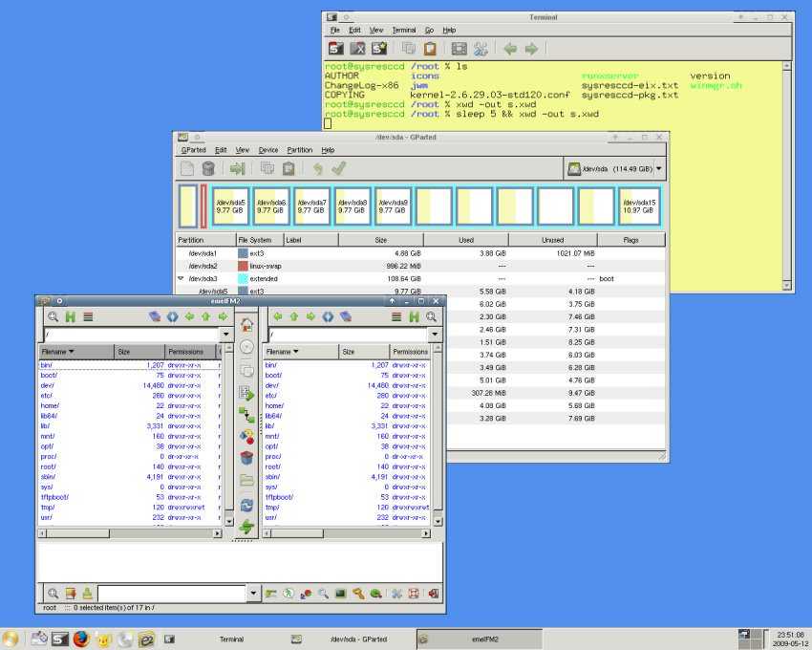812x650 pixels.
Task: Open the Terminal menu in the Terminal window
Action: (403, 31)
